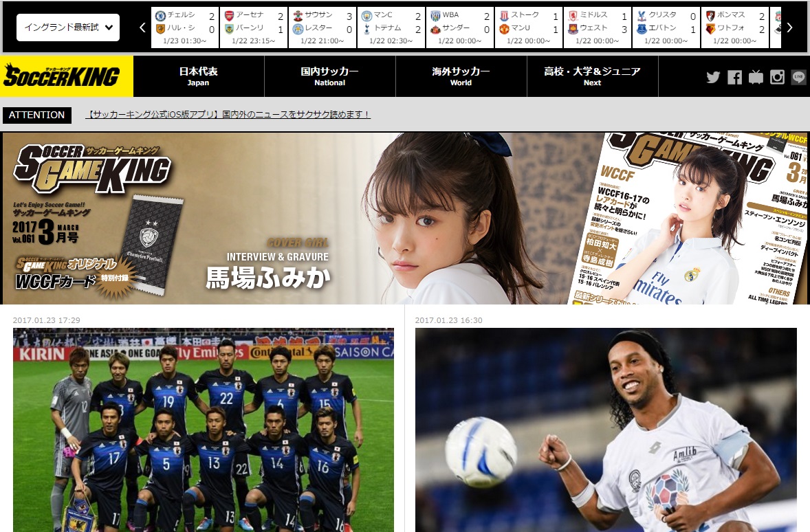Open the ボンマス vs ワトフォ match card
Image resolution: width=810 pixels, height=532 pixels.
point(734,27)
